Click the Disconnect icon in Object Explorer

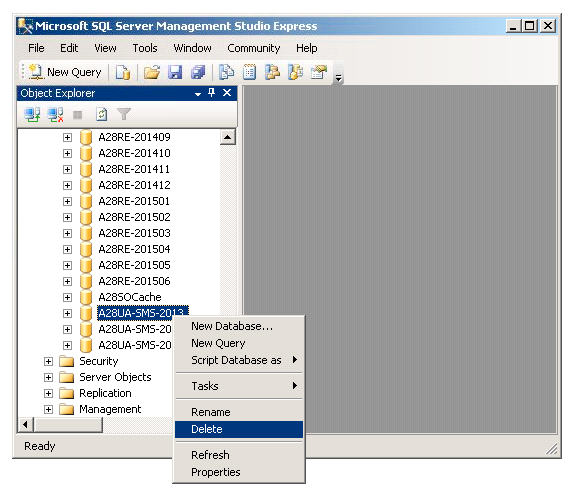pos(55,115)
